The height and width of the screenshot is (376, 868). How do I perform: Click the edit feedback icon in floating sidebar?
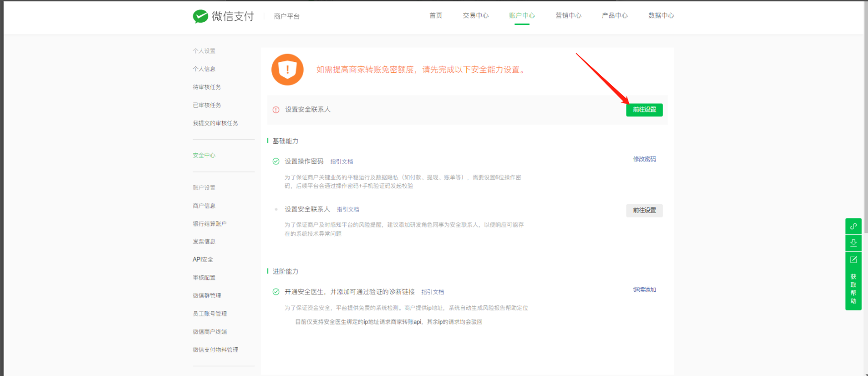click(x=853, y=260)
